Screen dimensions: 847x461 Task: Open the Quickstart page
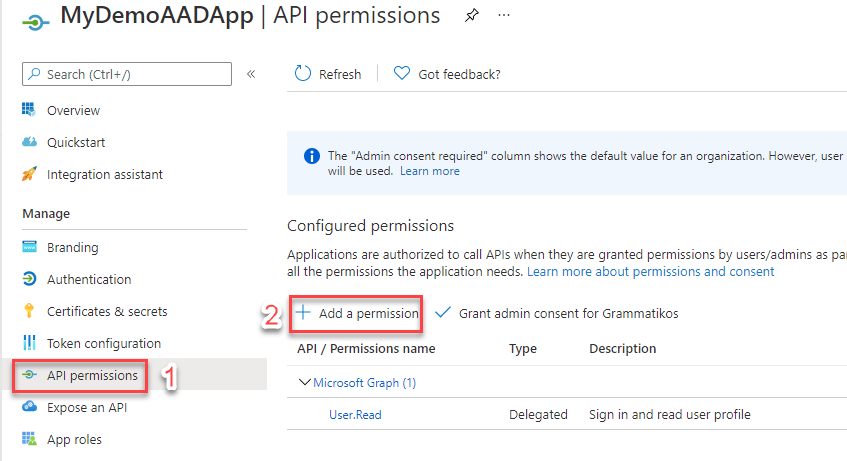tap(76, 142)
